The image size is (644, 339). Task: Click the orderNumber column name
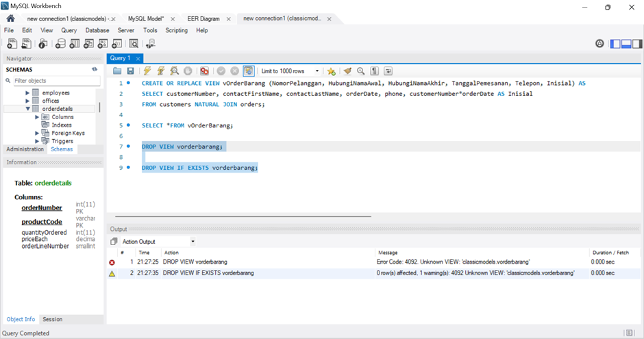42,208
